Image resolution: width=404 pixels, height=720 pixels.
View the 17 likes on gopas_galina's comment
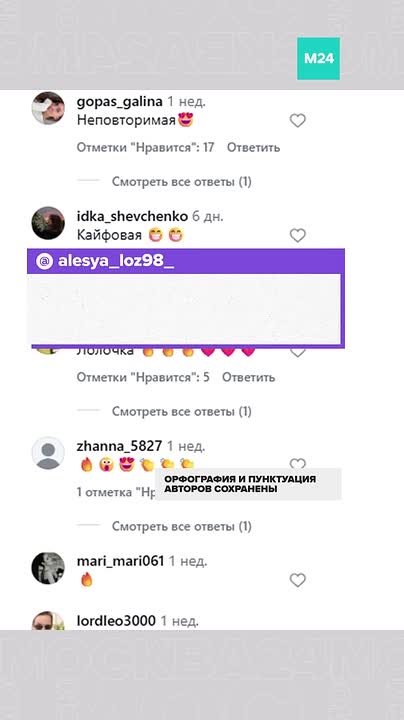tap(146, 147)
